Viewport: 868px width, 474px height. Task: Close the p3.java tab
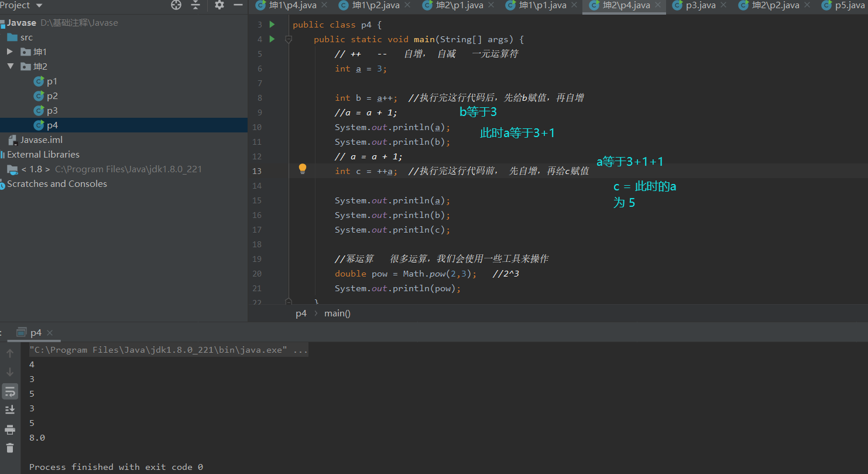(x=724, y=5)
